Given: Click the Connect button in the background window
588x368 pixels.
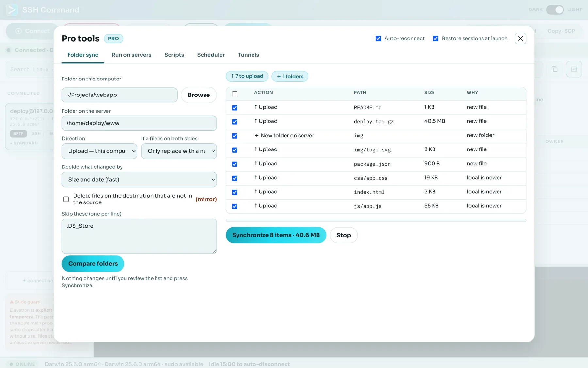Looking at the screenshot, I should click(x=32, y=31).
